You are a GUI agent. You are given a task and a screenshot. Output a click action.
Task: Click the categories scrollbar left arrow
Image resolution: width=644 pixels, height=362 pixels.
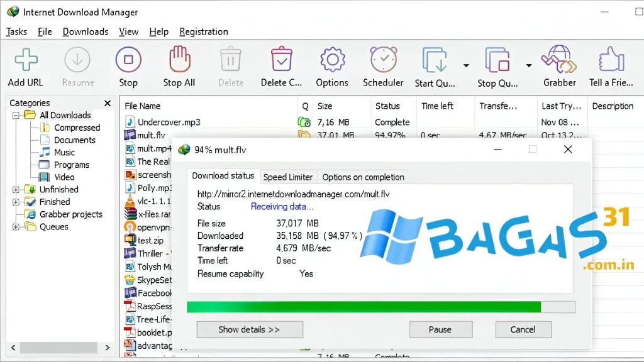[x=13, y=348]
